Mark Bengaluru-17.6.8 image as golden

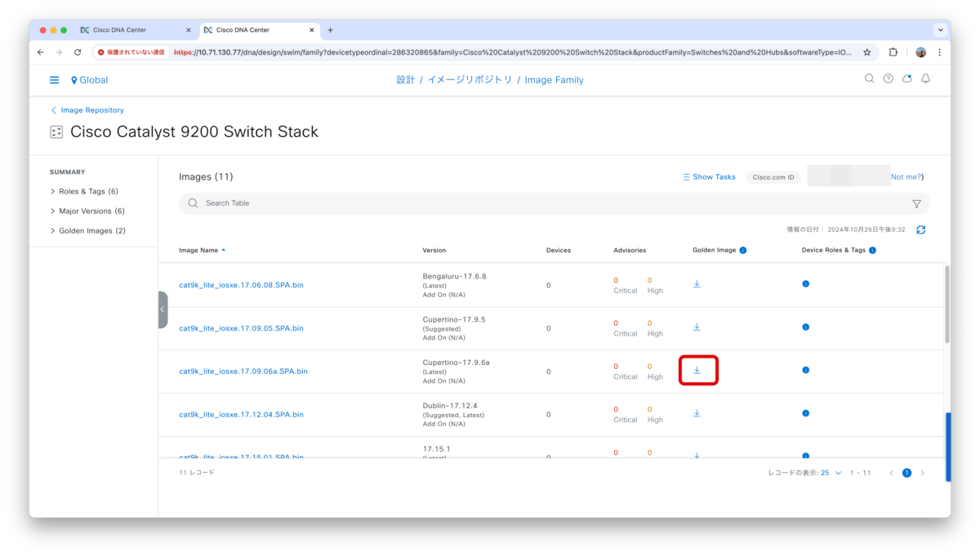pyautogui.click(x=697, y=284)
